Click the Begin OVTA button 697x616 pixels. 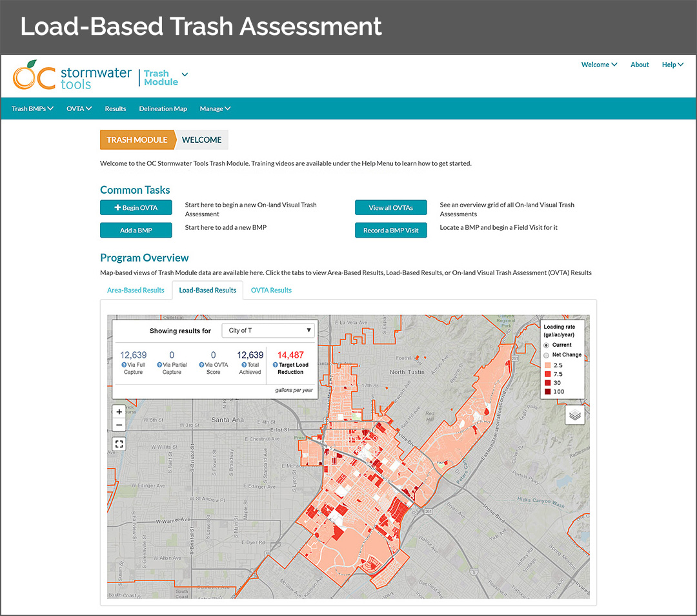click(x=136, y=208)
